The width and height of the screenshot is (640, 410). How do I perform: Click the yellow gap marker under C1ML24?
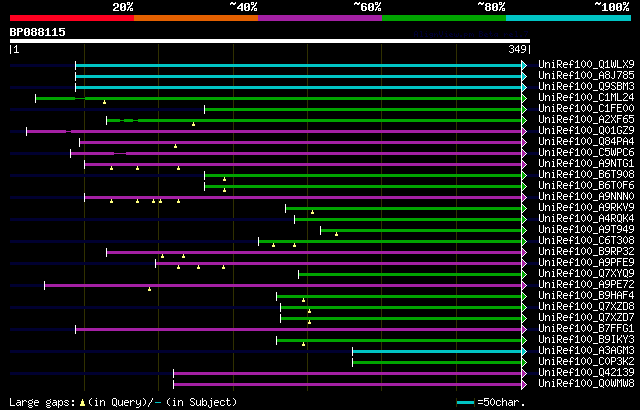[x=104, y=102]
